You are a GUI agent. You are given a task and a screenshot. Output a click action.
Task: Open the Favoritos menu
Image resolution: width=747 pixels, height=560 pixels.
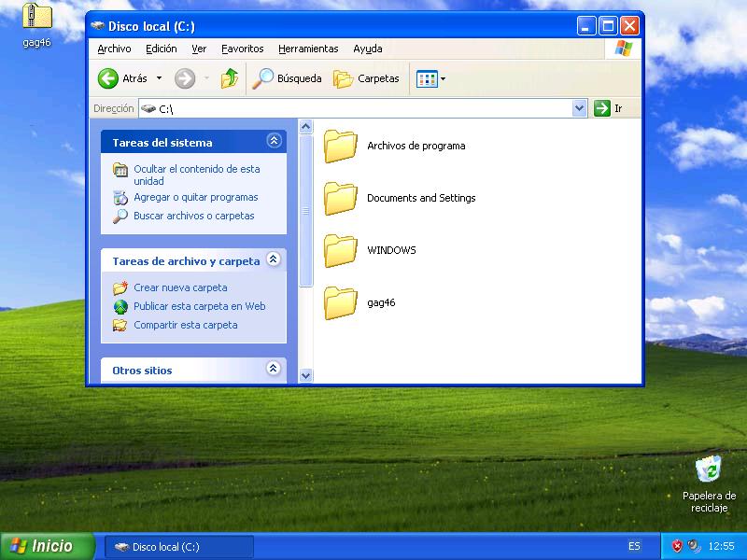[x=242, y=49]
